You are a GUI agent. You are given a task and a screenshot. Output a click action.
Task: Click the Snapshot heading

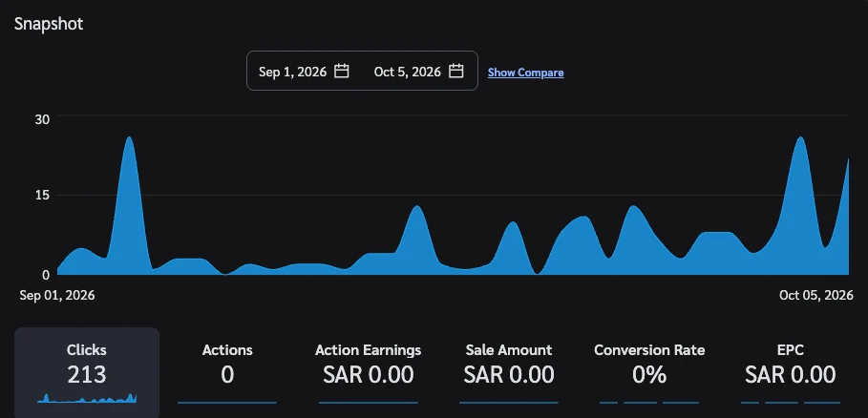[49, 24]
